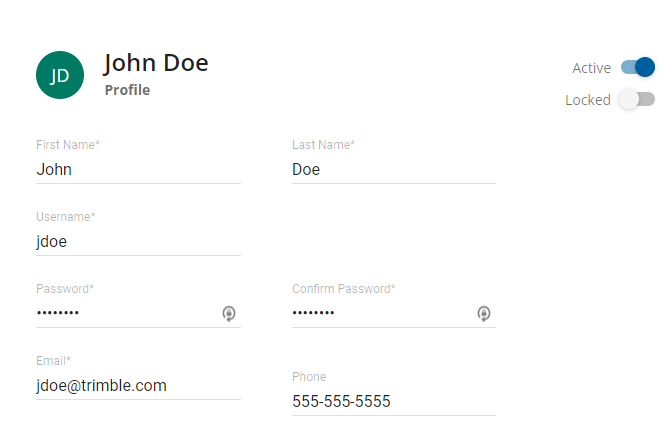Click the Profile subtitle

click(x=127, y=90)
